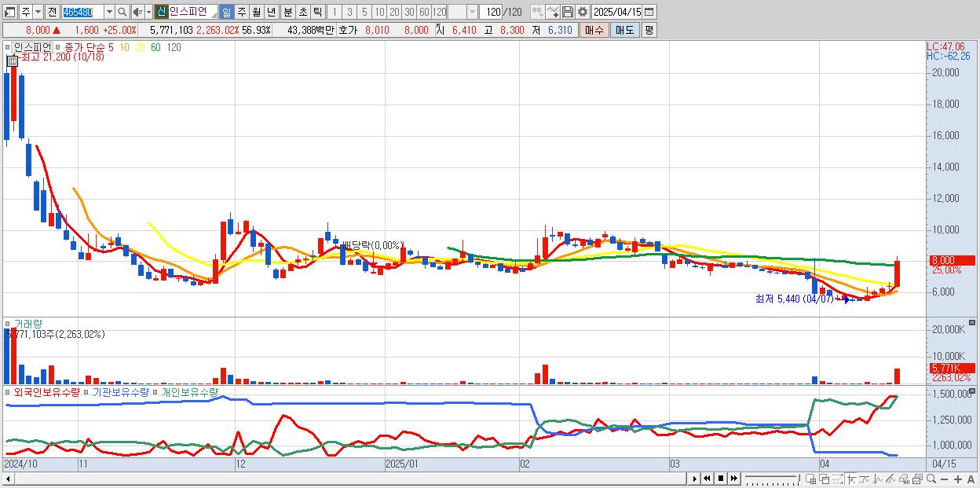This screenshot has width=980, height=488.
Task: Click the panel layout icon in the toolbar
Action: 11,12
